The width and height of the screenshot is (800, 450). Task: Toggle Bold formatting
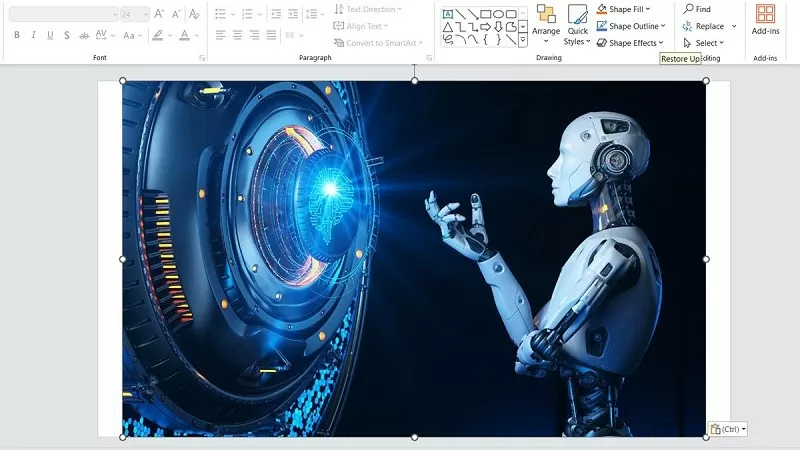pos(17,35)
